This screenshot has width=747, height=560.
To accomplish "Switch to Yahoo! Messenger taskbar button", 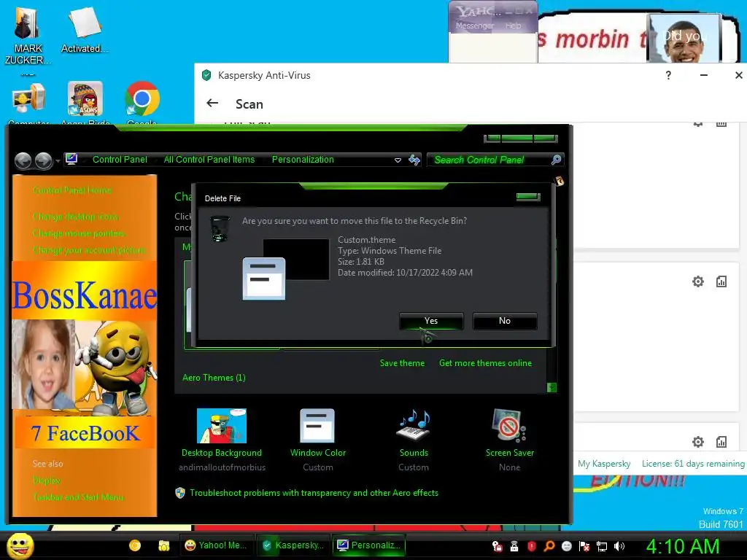I will click(216, 545).
